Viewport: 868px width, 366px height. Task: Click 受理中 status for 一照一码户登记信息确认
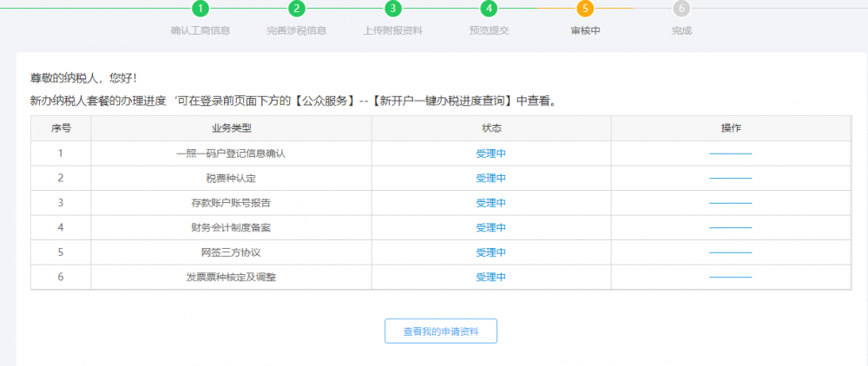click(x=490, y=154)
